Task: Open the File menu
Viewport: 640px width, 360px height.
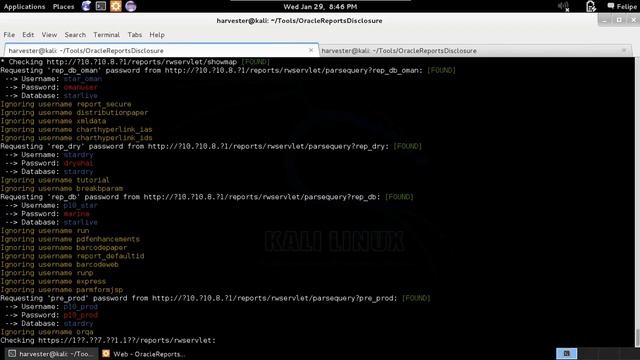Action: click(9, 35)
